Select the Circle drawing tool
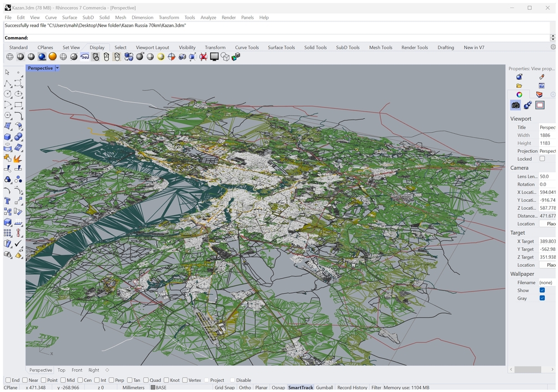This screenshot has width=558, height=392. [x=8, y=94]
